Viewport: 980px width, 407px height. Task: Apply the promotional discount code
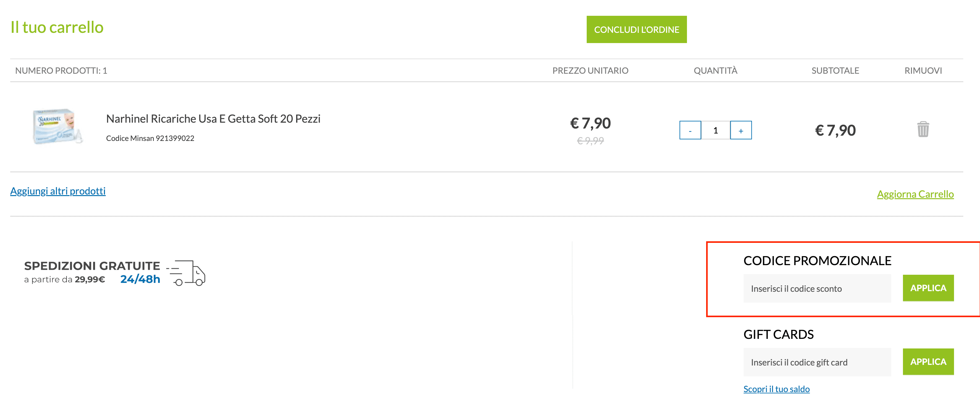click(x=928, y=288)
